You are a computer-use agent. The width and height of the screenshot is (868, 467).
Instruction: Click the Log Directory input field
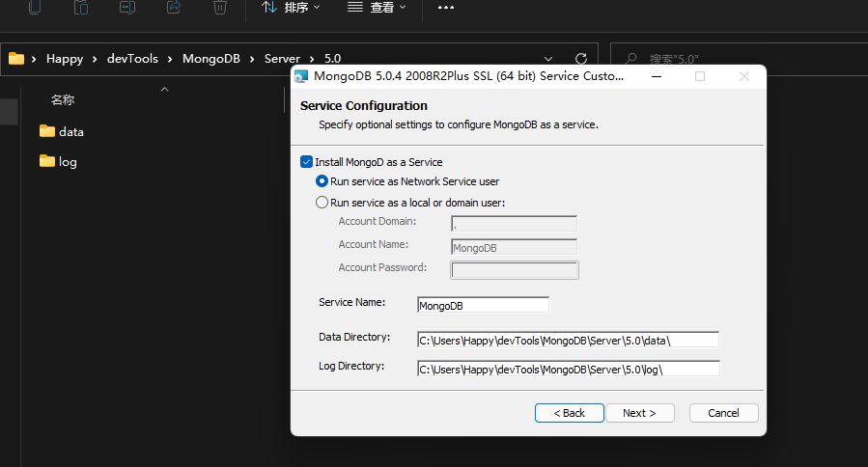(x=569, y=369)
